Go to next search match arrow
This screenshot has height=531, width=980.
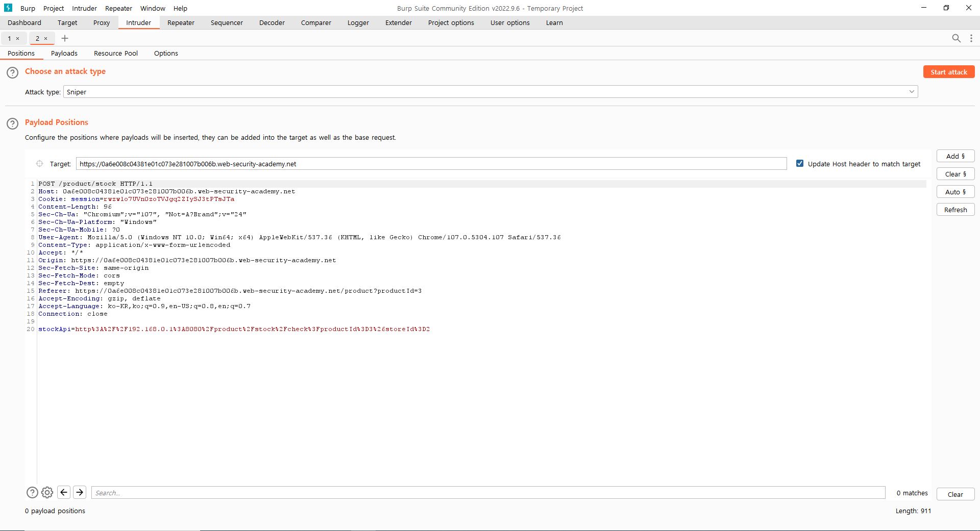(x=80, y=492)
